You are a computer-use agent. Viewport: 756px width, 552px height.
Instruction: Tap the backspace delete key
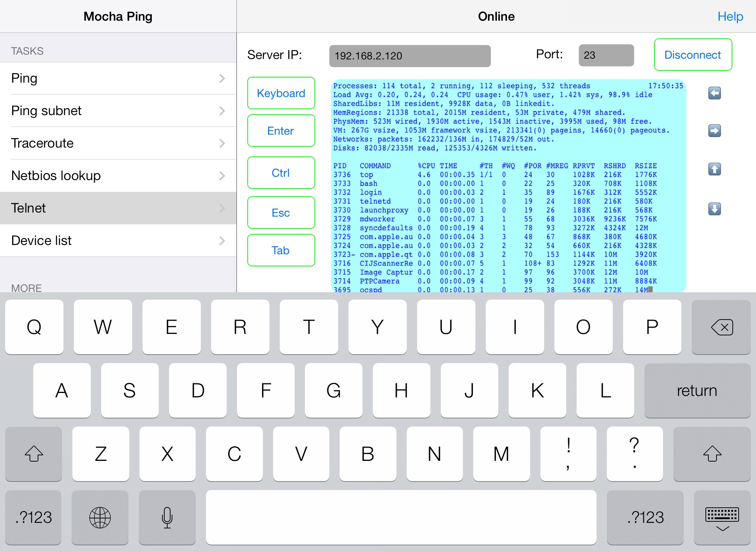[x=721, y=327]
